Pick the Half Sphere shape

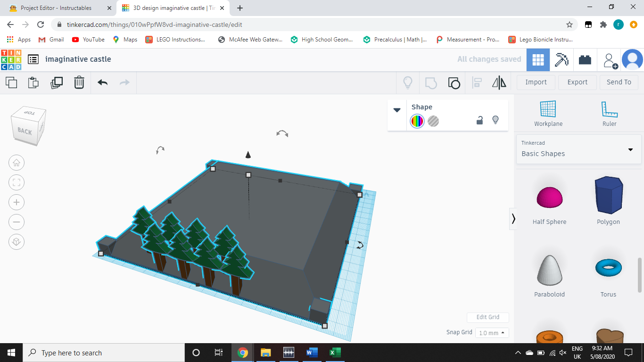(x=549, y=197)
